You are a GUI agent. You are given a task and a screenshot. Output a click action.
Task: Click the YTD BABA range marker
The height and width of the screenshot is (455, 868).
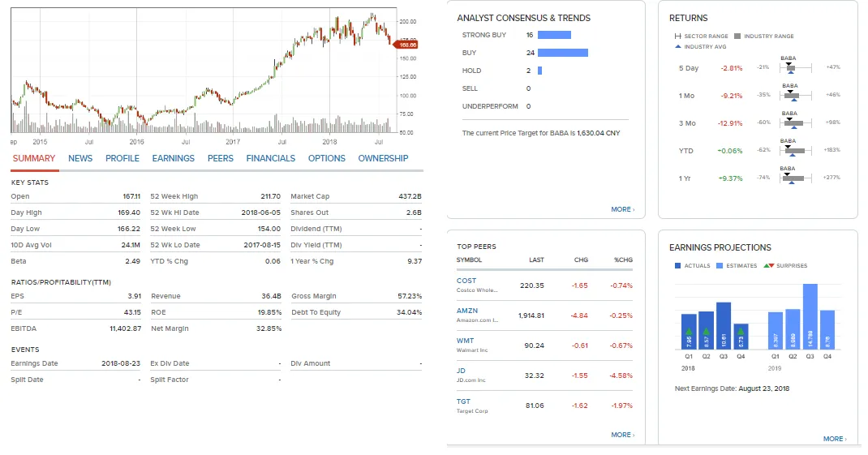coord(789,148)
